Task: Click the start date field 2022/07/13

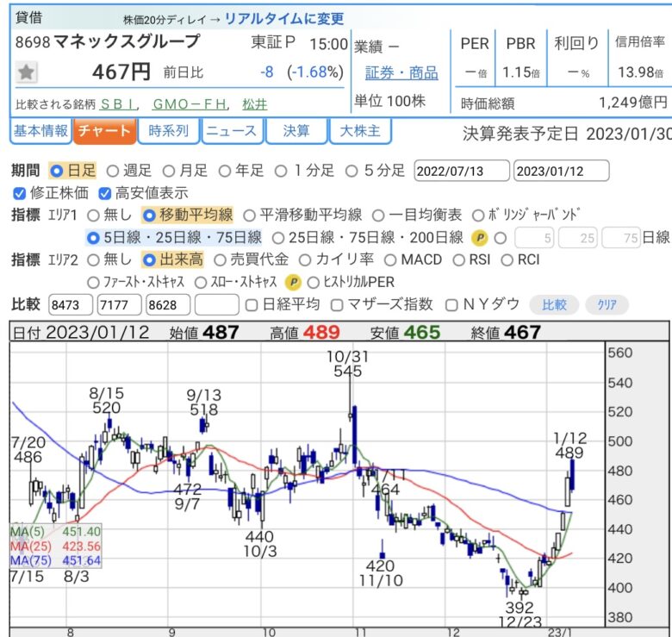Action: pyautogui.click(x=462, y=171)
